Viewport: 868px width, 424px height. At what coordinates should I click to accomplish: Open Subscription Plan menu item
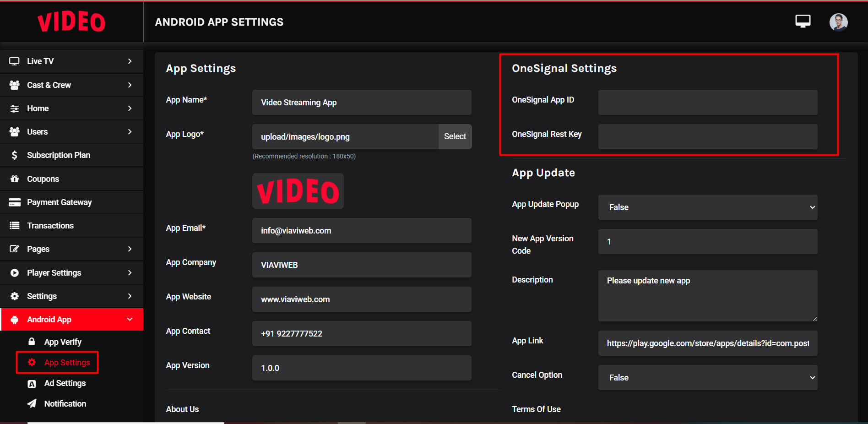tap(72, 155)
